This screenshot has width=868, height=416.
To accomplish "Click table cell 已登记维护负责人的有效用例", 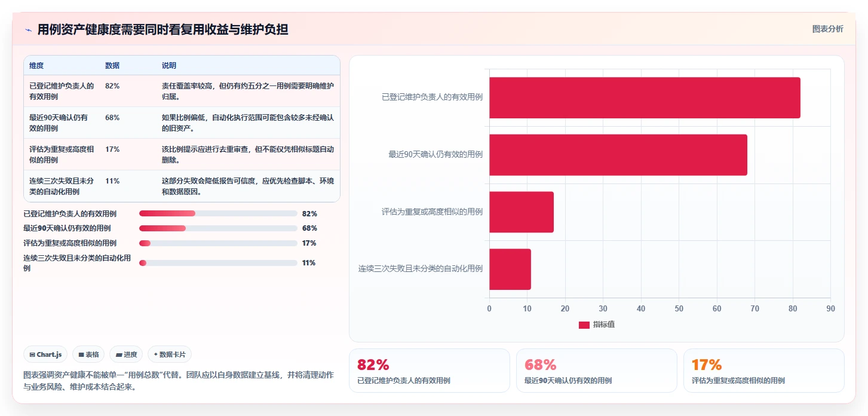I will pyautogui.click(x=62, y=91).
